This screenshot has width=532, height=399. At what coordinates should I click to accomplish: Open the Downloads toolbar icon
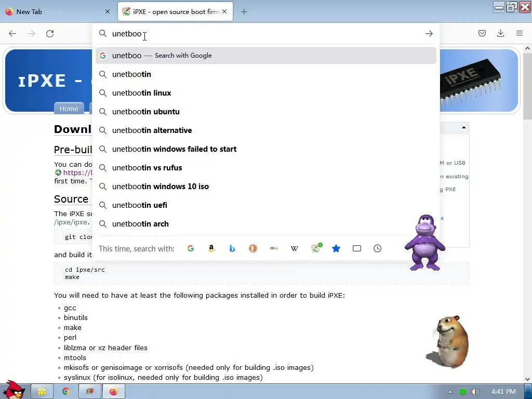point(500,33)
